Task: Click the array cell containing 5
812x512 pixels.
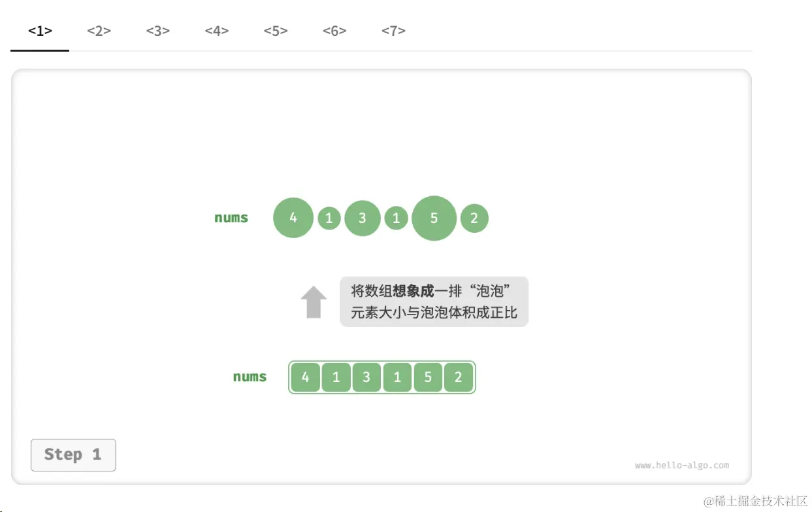Action: [x=428, y=377]
